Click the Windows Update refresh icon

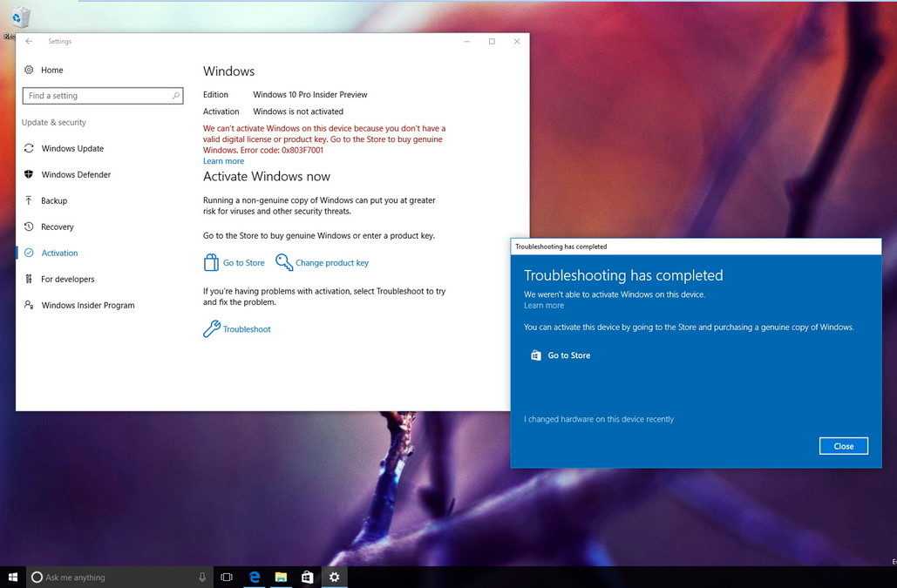[29, 148]
